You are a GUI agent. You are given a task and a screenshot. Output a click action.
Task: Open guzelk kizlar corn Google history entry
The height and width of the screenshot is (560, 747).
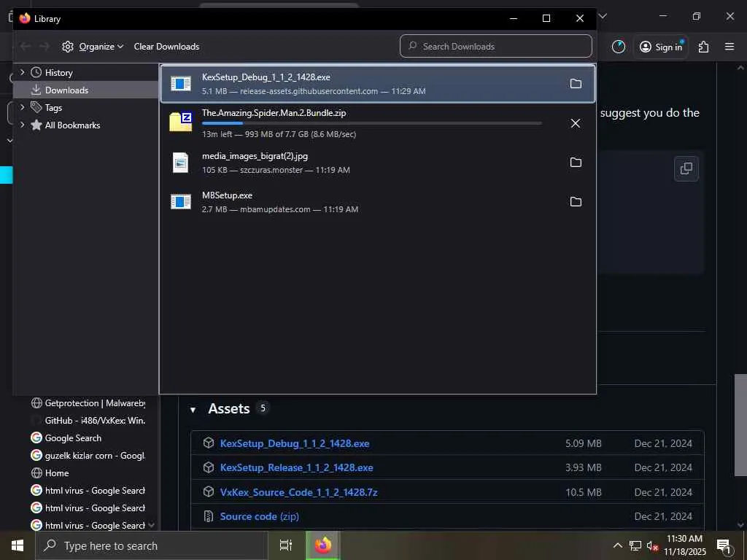(88, 455)
